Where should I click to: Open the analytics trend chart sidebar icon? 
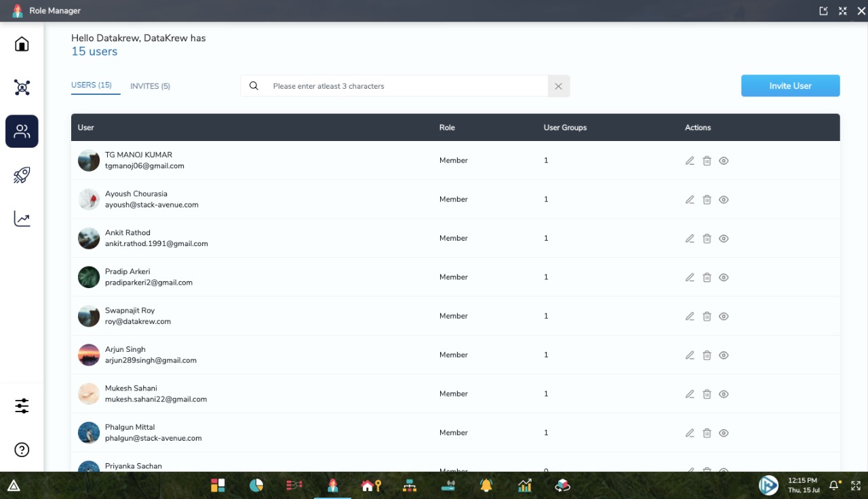(22, 218)
